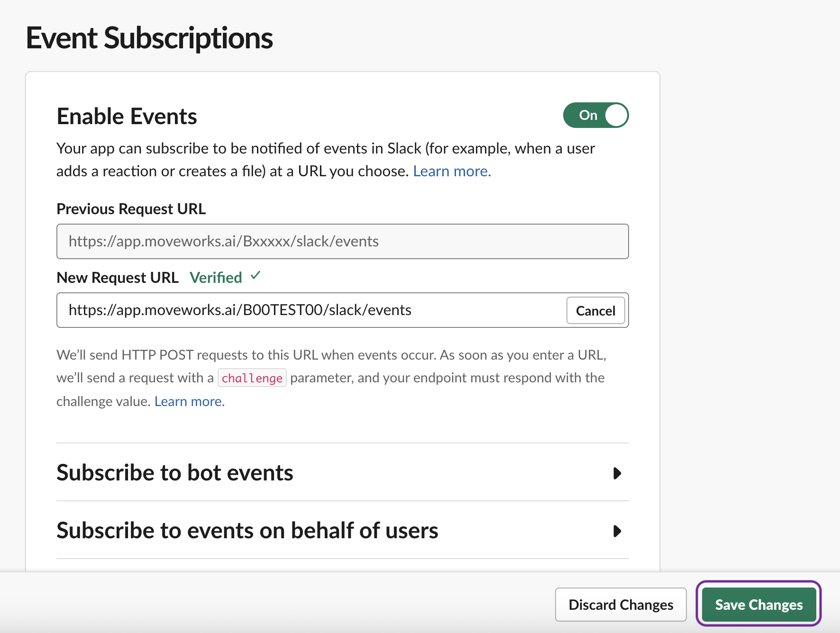Expand Subscribe to events on behalf of users
This screenshot has width=840, height=633.
tap(342, 530)
